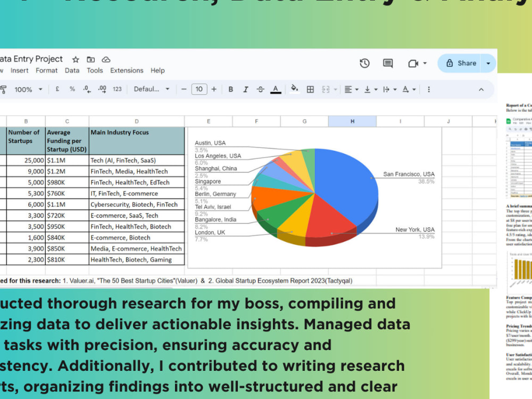The image size is (532, 399).
Task: Select the 1,600 startups cell
Action: tap(26, 238)
